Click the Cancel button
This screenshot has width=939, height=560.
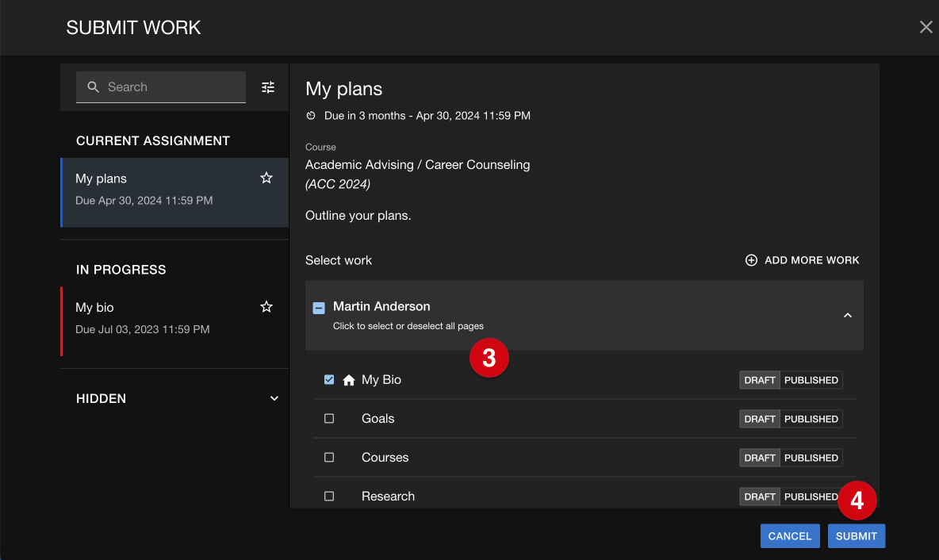pyautogui.click(x=790, y=536)
